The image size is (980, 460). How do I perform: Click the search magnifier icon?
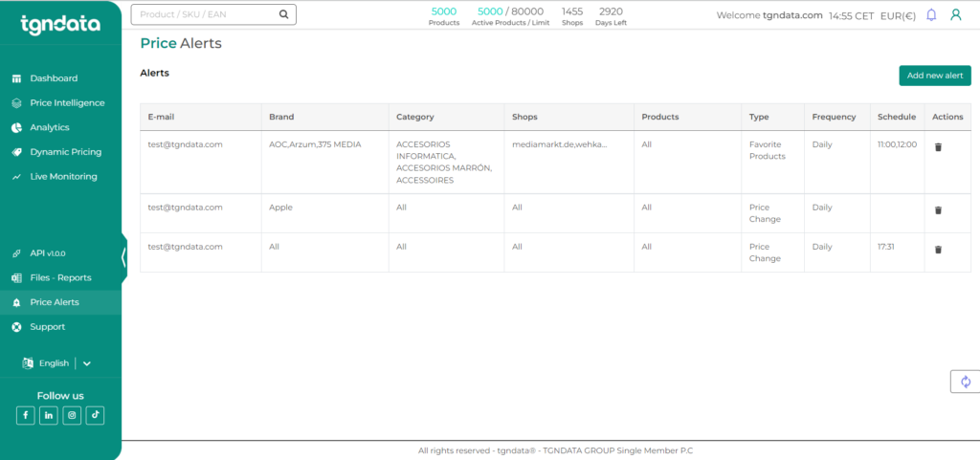[283, 14]
